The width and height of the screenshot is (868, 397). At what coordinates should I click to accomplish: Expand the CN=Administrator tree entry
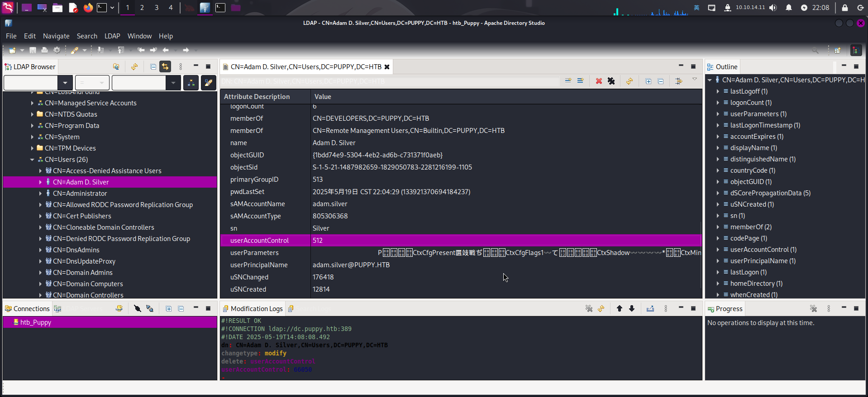click(40, 194)
